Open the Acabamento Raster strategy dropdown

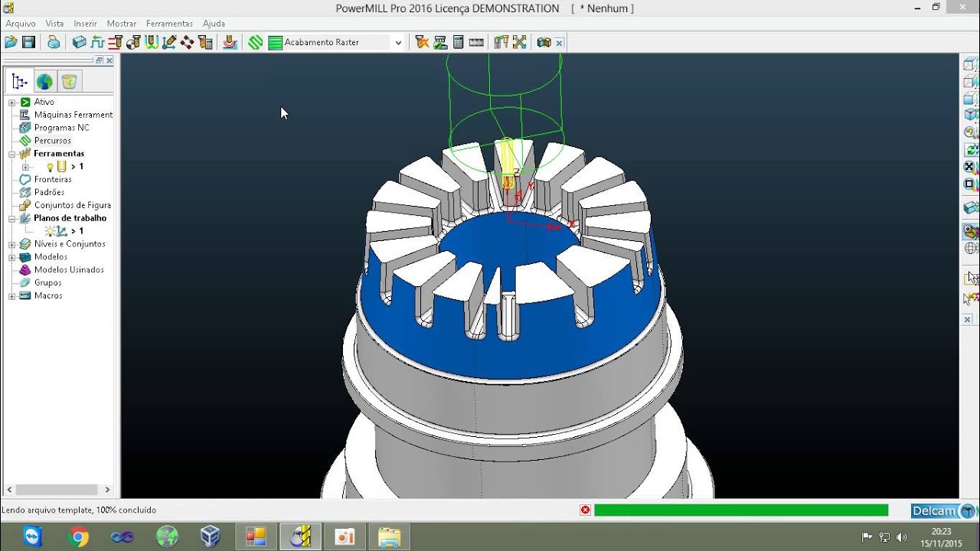398,43
